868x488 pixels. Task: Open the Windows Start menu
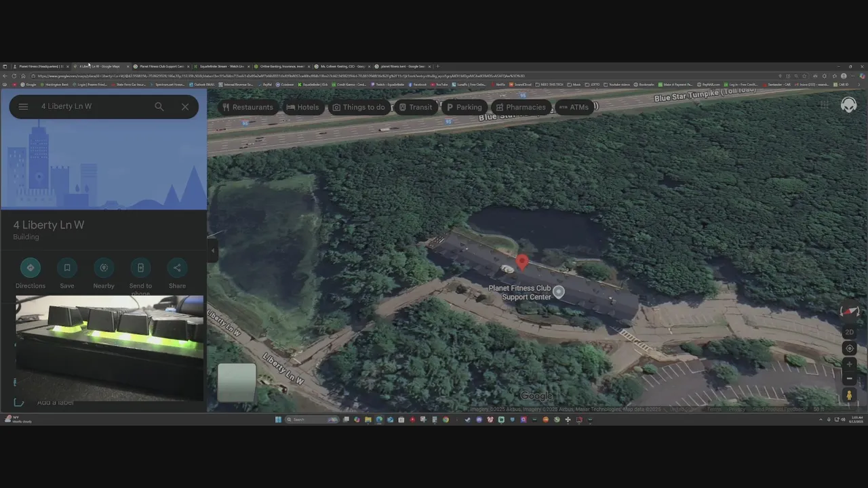(x=278, y=420)
